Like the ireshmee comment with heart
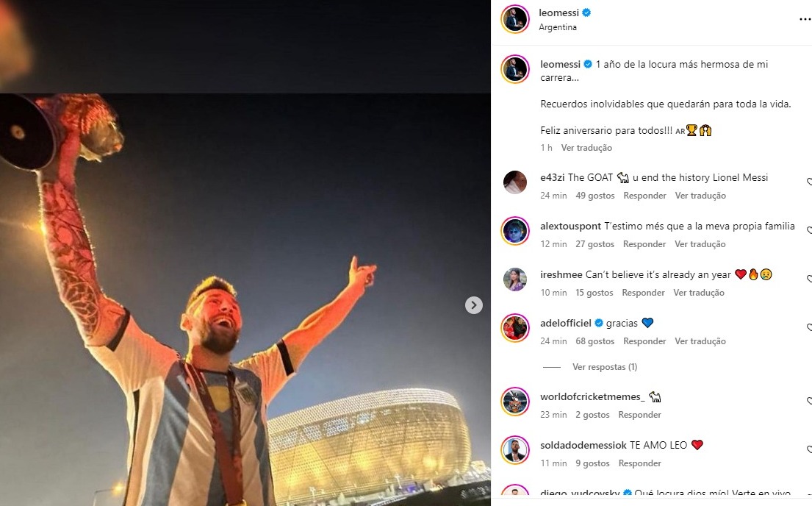 [809, 279]
